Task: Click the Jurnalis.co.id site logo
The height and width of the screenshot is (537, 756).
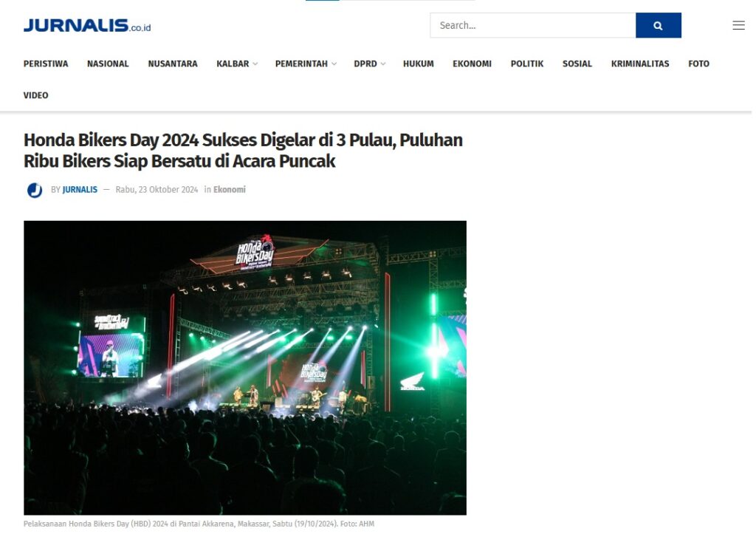Action: (x=87, y=25)
